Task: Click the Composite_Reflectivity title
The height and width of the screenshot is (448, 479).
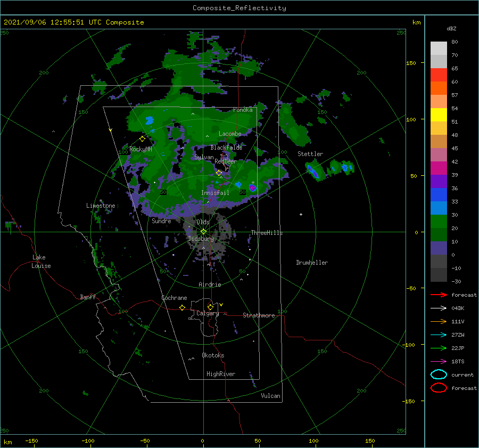Action: point(240,8)
